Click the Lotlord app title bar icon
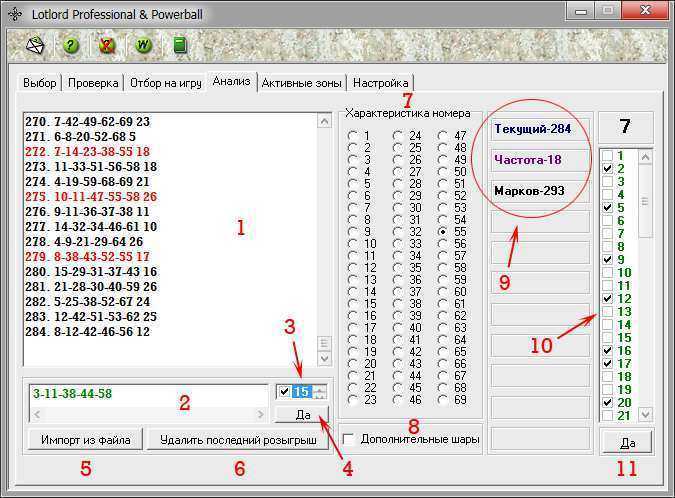This screenshot has height=498, width=675. [15, 14]
